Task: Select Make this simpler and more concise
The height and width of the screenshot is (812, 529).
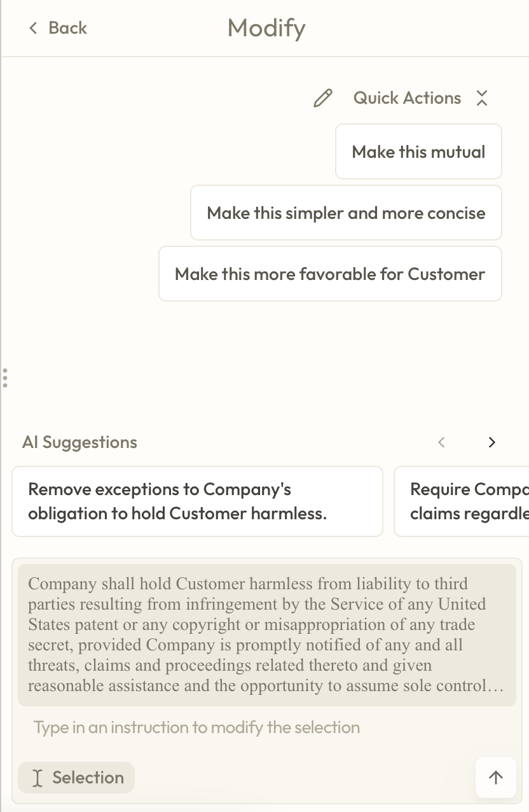Action: [x=346, y=213]
